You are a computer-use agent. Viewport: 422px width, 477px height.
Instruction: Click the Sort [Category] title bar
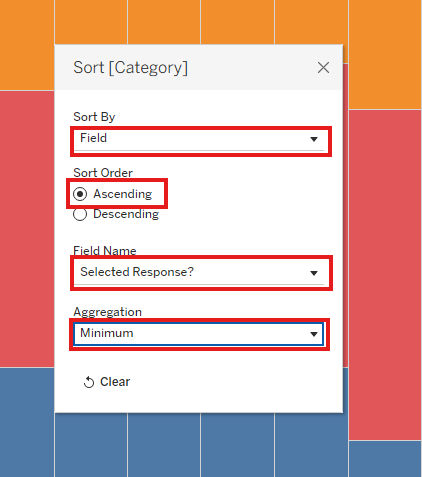(199, 67)
